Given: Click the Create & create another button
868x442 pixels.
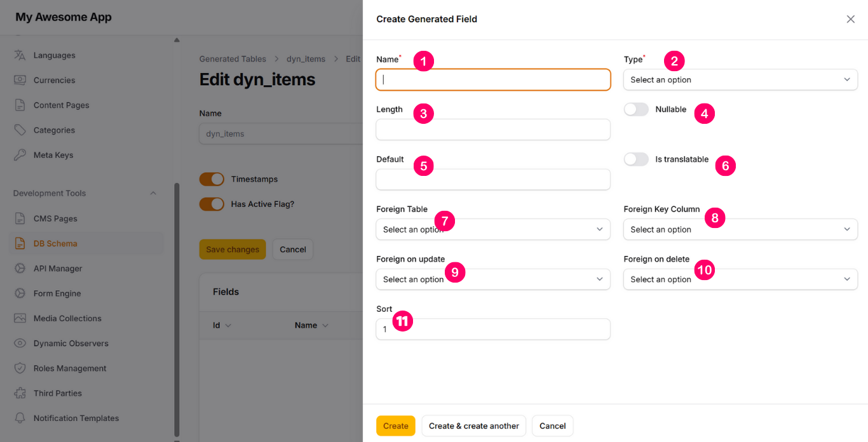Looking at the screenshot, I should [473, 426].
